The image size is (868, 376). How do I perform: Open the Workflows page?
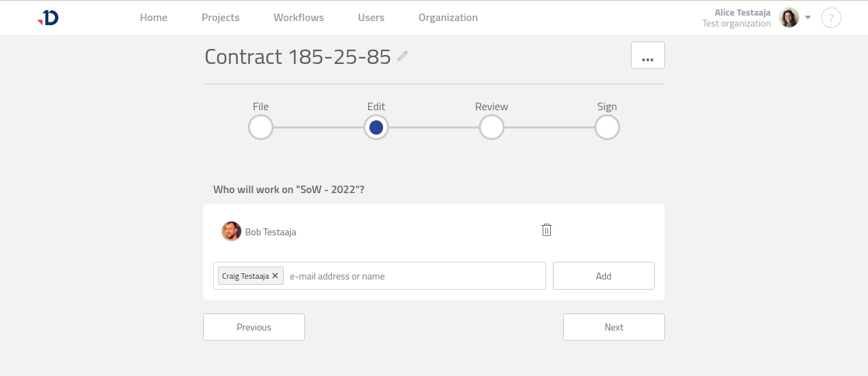[299, 18]
